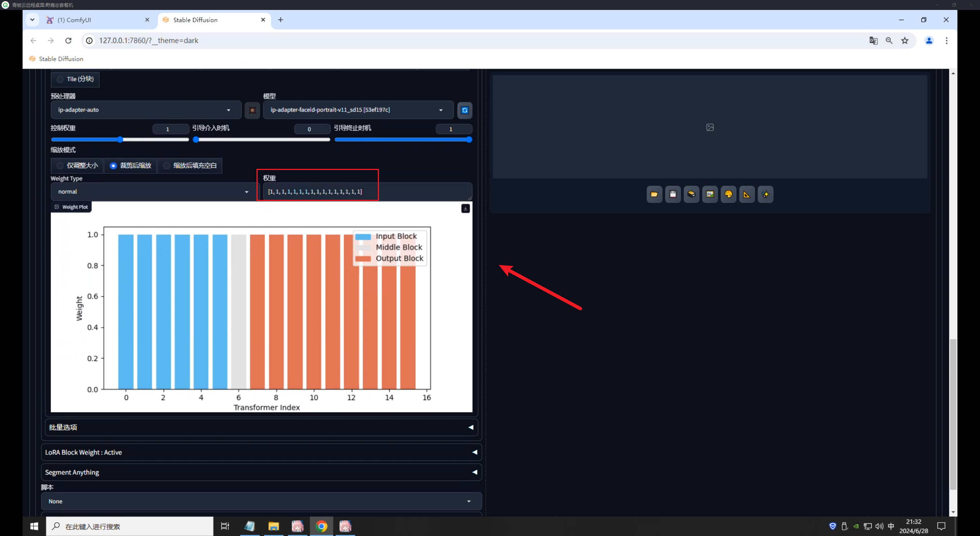Click the 引导介入时机 number field
This screenshot has height=536, width=980.
(312, 129)
